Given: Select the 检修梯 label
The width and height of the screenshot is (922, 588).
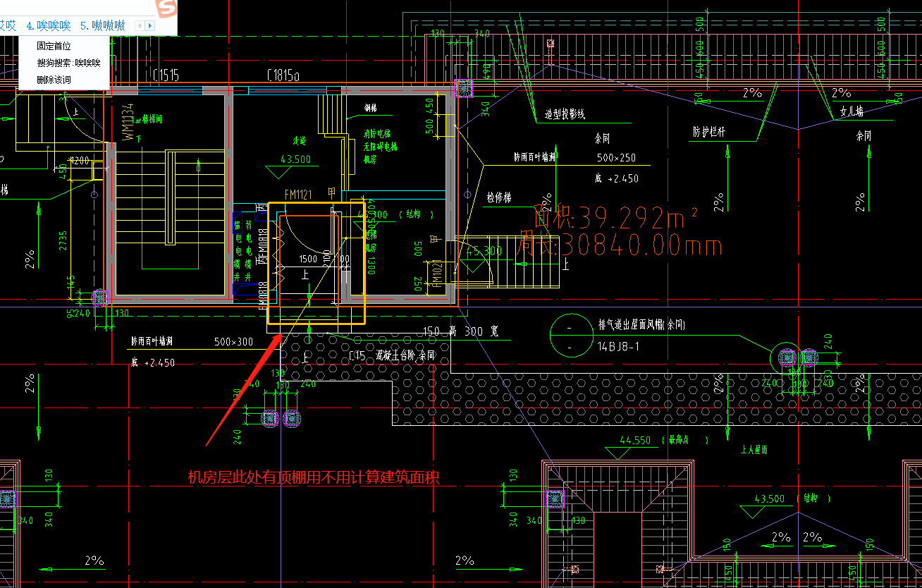Looking at the screenshot, I should pyautogui.click(x=498, y=198).
